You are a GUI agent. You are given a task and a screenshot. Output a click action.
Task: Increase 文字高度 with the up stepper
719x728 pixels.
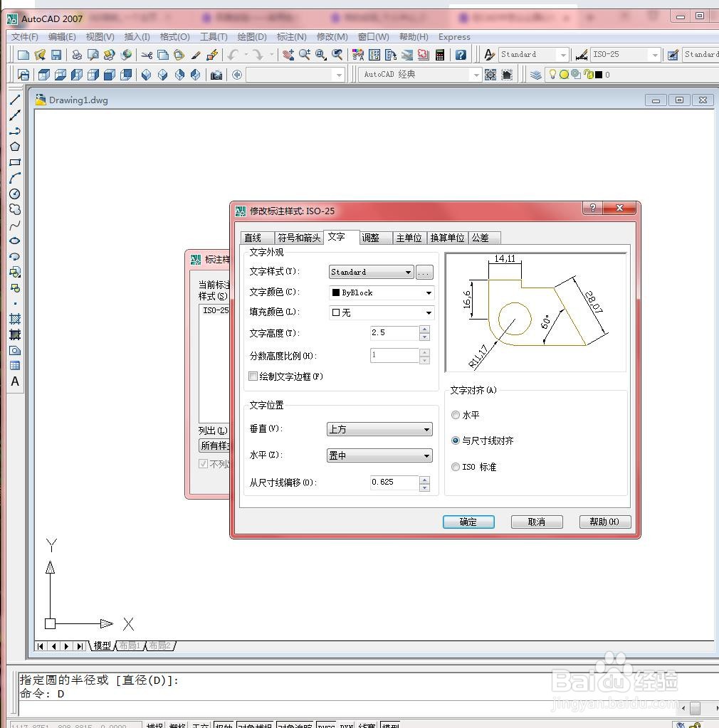coord(424,329)
